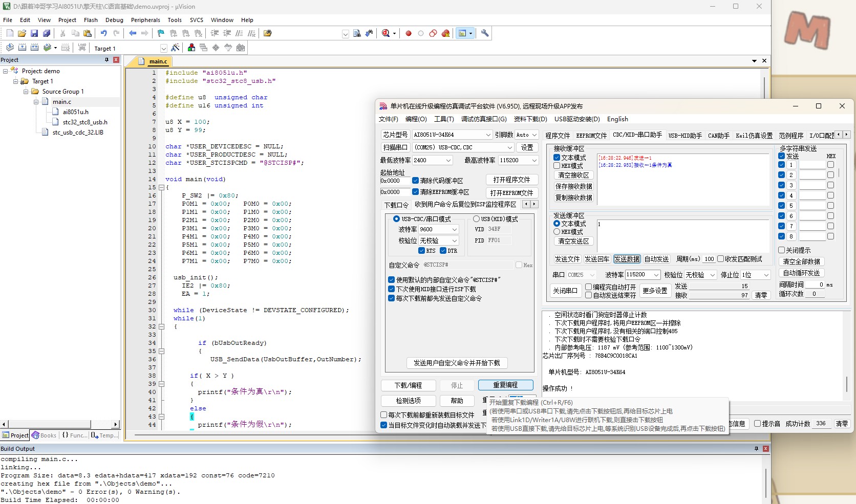
Task: Open the Peripherals menu
Action: tap(145, 20)
